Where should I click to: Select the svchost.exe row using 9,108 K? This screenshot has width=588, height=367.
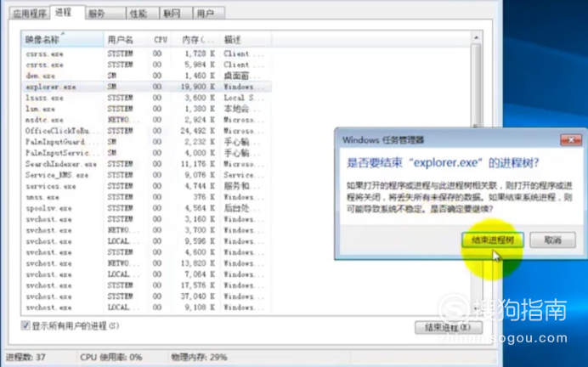pyautogui.click(x=146, y=308)
